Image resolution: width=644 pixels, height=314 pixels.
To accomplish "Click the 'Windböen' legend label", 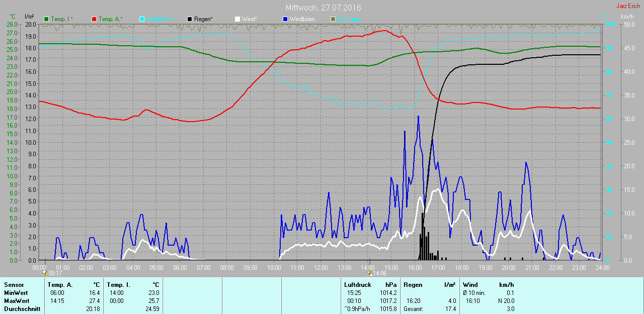I will tap(301, 19).
